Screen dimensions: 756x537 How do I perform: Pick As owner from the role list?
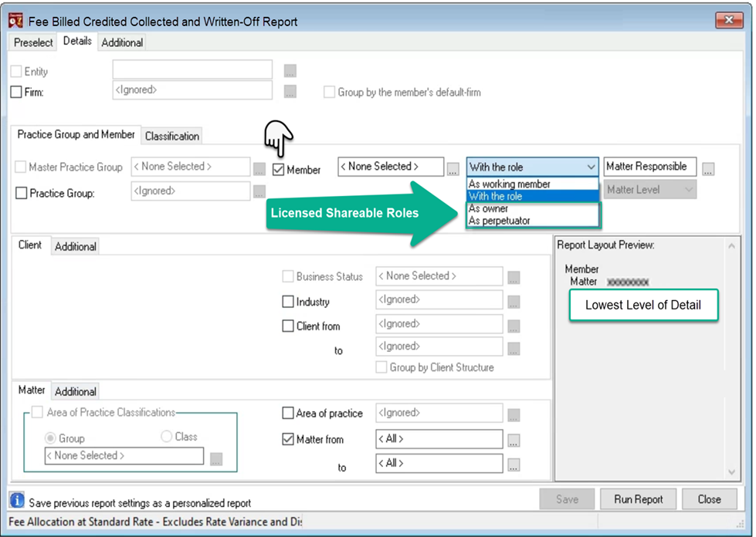coord(532,208)
